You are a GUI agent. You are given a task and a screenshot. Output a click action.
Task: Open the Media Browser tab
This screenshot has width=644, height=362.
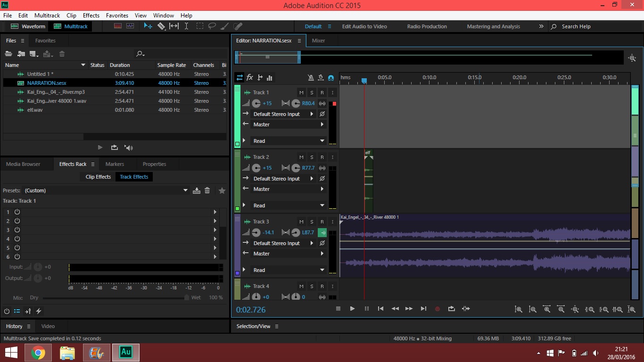23,164
